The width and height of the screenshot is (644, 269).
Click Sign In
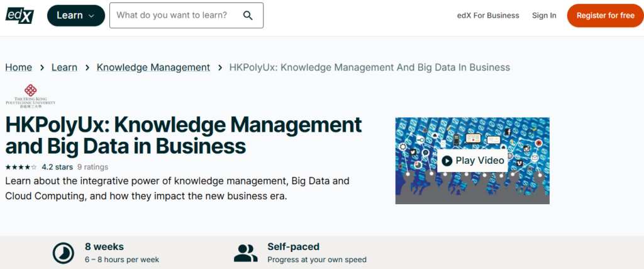click(544, 16)
